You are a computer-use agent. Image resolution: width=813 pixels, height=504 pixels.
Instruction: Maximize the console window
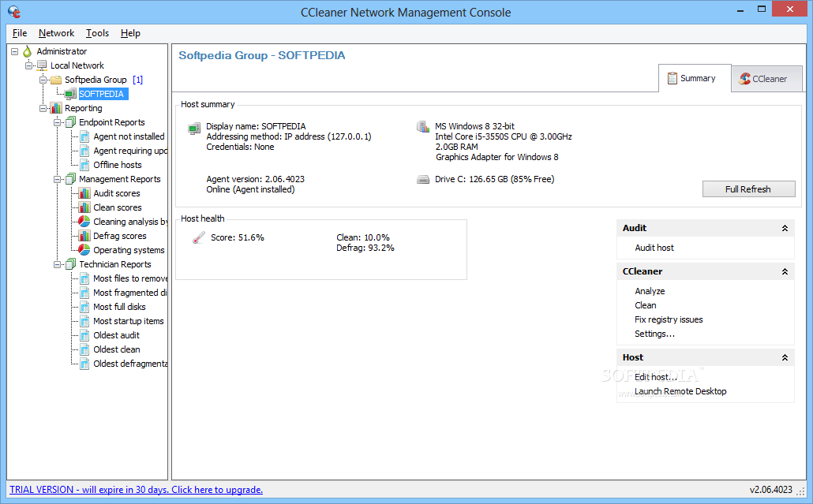click(x=761, y=9)
